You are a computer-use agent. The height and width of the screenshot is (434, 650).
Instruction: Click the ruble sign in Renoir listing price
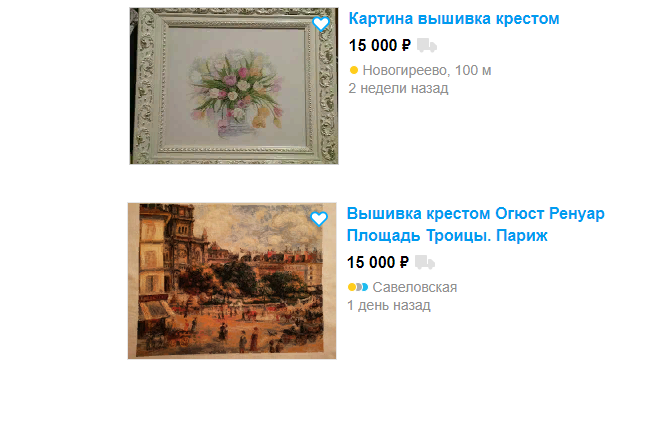(x=404, y=262)
